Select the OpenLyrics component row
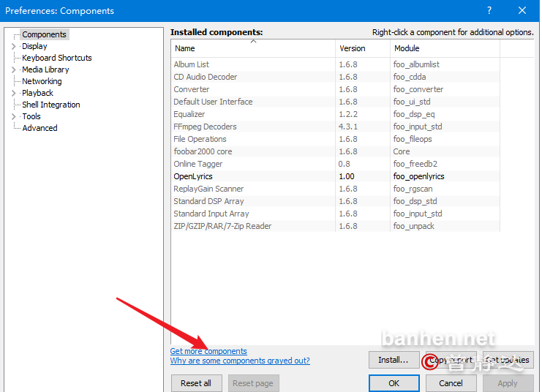Image resolution: width=542 pixels, height=392 pixels. pos(335,176)
